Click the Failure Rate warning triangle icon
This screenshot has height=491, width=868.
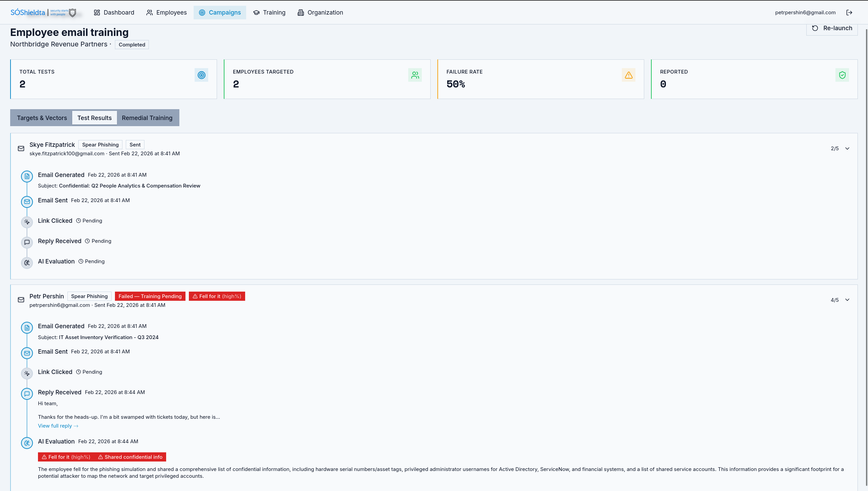pyautogui.click(x=629, y=75)
